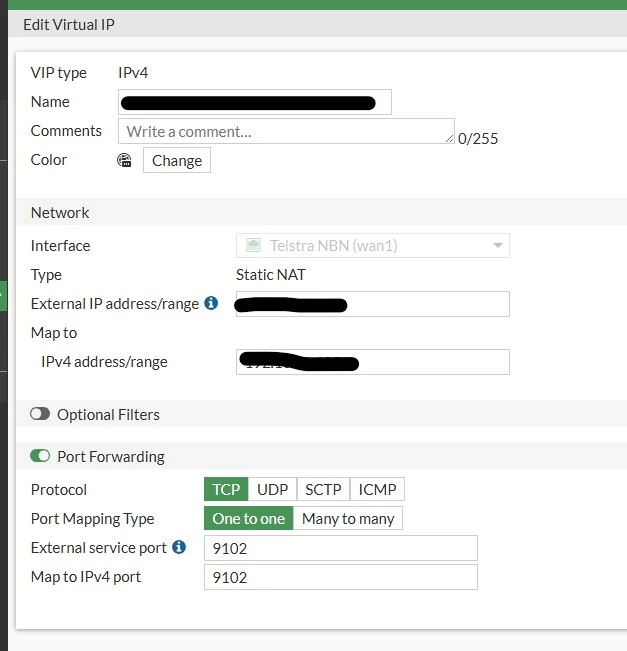Click the interface icon in Telstra NBN field
The image size is (627, 651).
pos(253,245)
